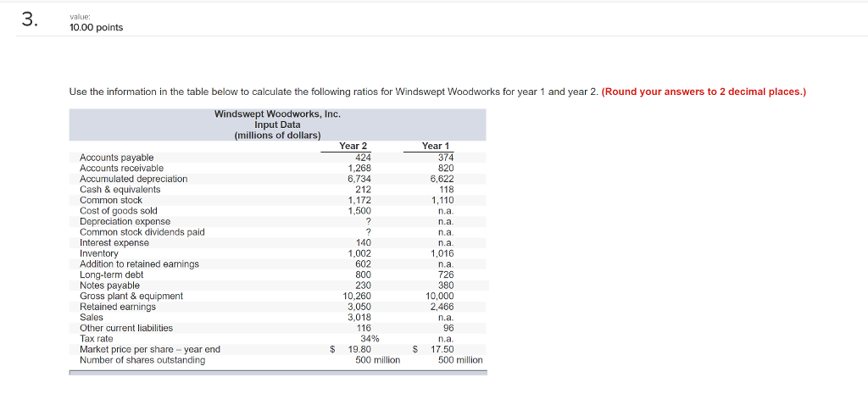Click Gross plant & equipment value 10,000
Viewport: 868px width, 394px height.
(x=440, y=296)
